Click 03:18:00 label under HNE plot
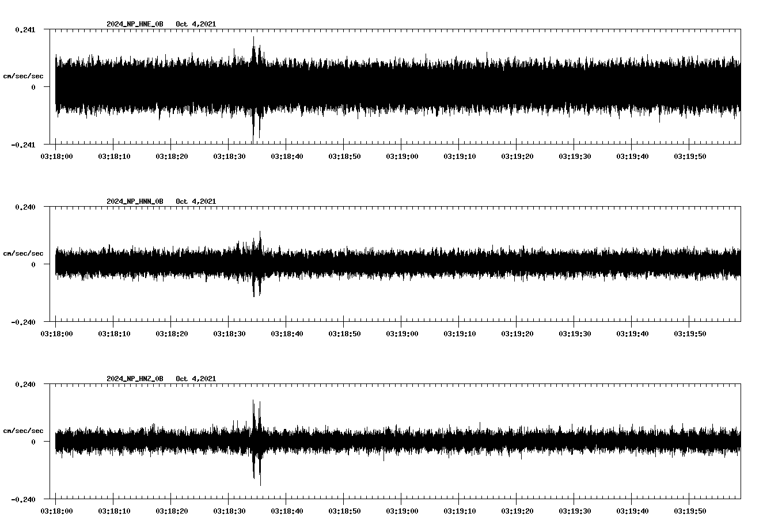 click(56, 156)
